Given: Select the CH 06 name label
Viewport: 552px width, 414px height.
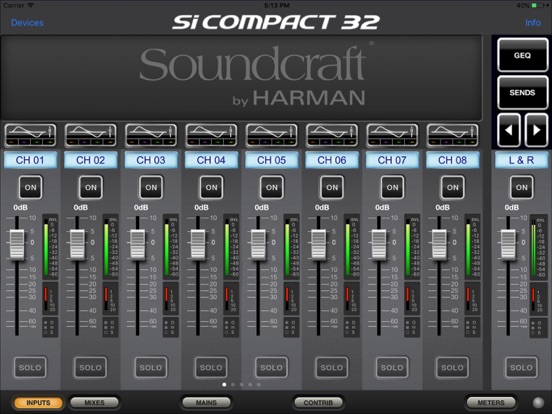Looking at the screenshot, I should click(332, 160).
